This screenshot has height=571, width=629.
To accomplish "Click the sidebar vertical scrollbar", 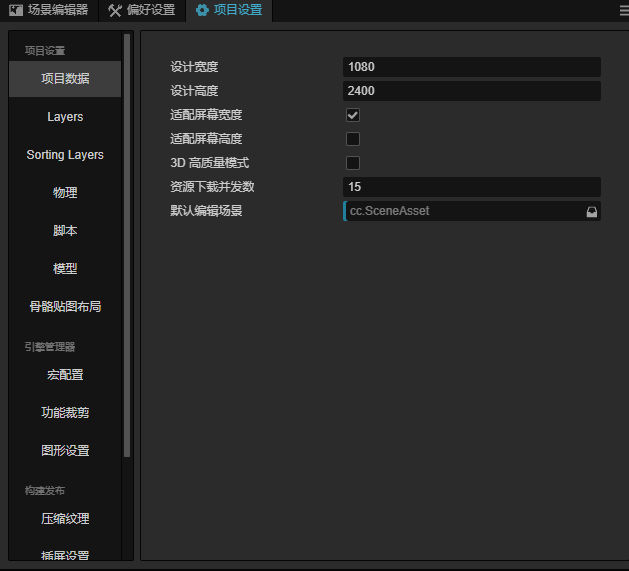I will 127,245.
